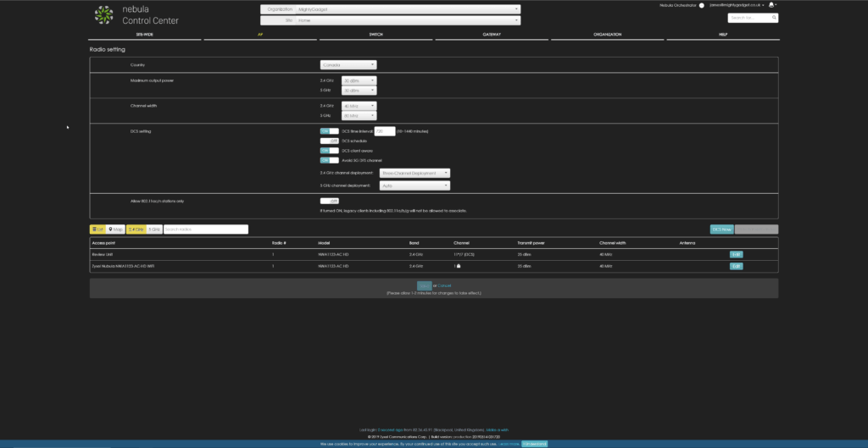Click the Nebula Orchestrator status indicator
Screen dimensions: 868x448
pyautogui.click(x=701, y=5)
